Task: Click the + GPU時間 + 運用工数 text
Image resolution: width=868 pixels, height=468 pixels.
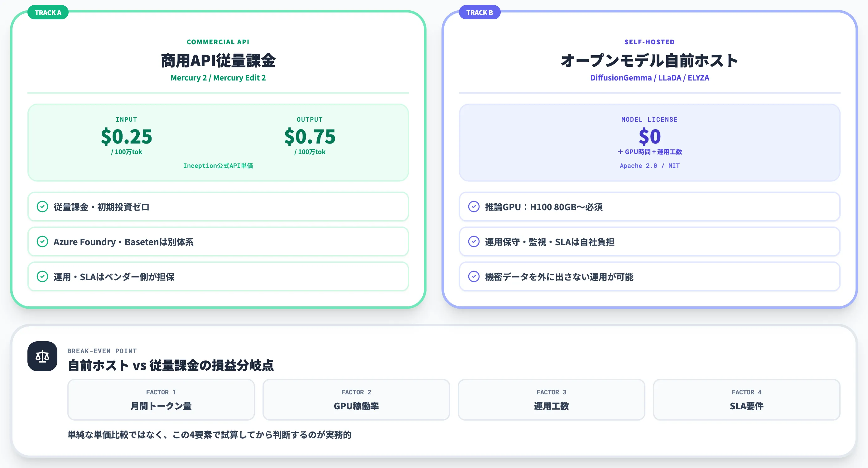Action: click(650, 152)
